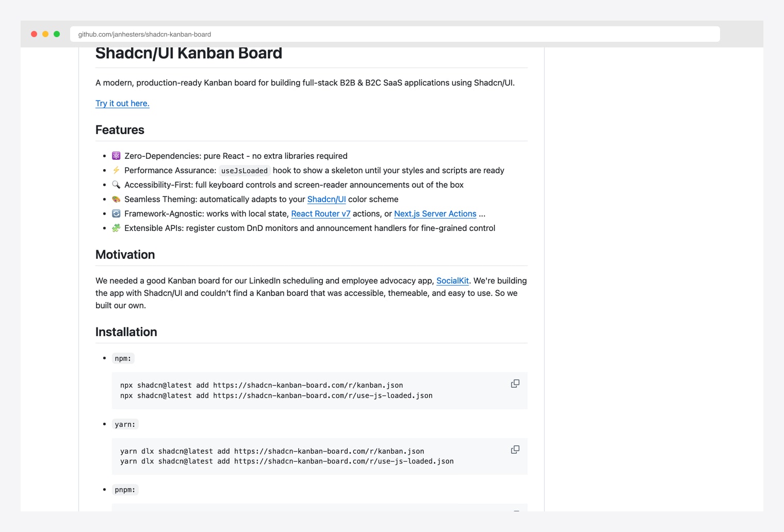Click the puzzle emoji beside Extensible APIs

click(116, 228)
